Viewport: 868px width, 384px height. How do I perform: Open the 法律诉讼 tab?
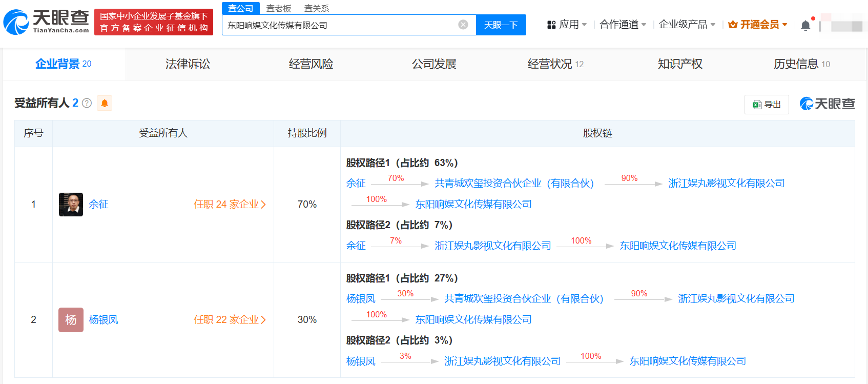(188, 64)
